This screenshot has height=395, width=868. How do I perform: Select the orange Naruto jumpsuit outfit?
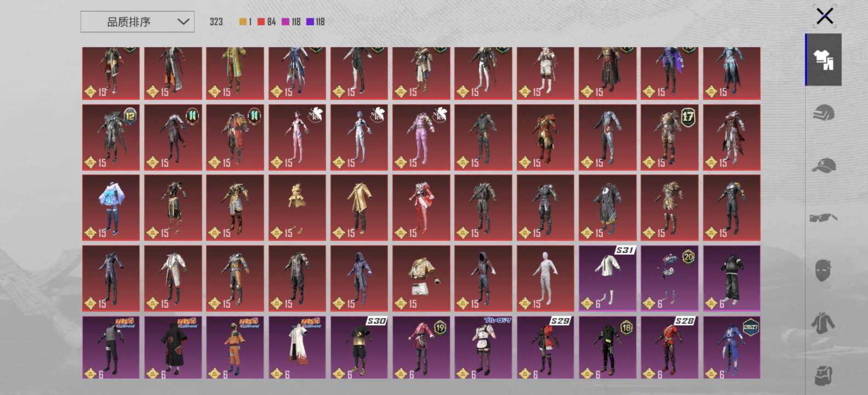tap(235, 348)
